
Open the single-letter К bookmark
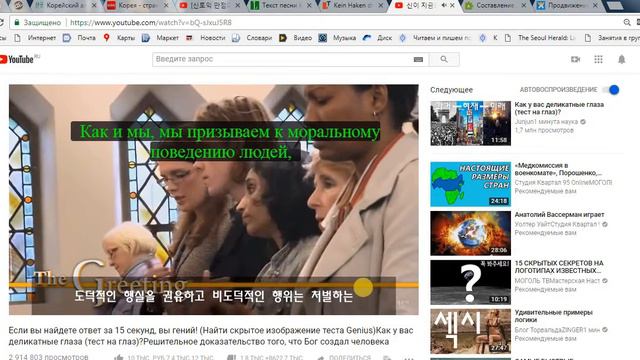tap(489, 38)
